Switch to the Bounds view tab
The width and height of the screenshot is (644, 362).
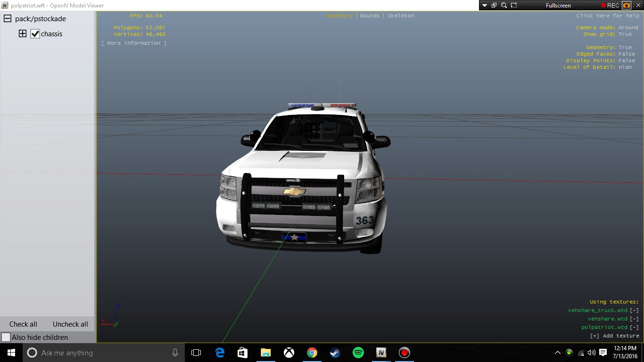[370, 16]
